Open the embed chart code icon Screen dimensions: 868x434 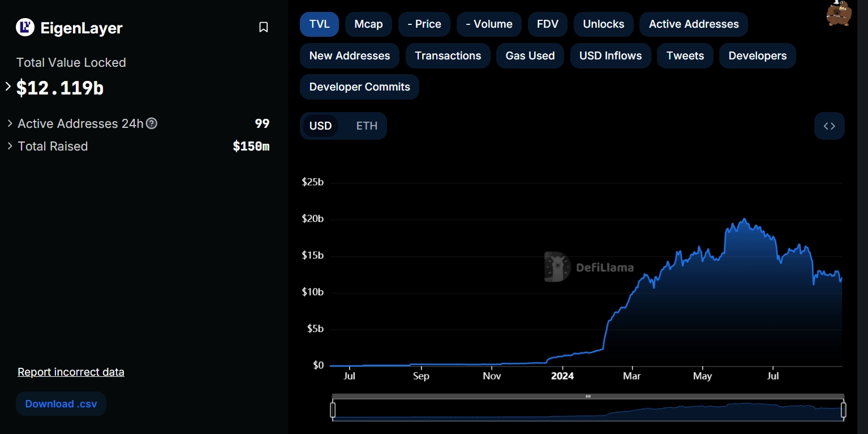pos(829,126)
